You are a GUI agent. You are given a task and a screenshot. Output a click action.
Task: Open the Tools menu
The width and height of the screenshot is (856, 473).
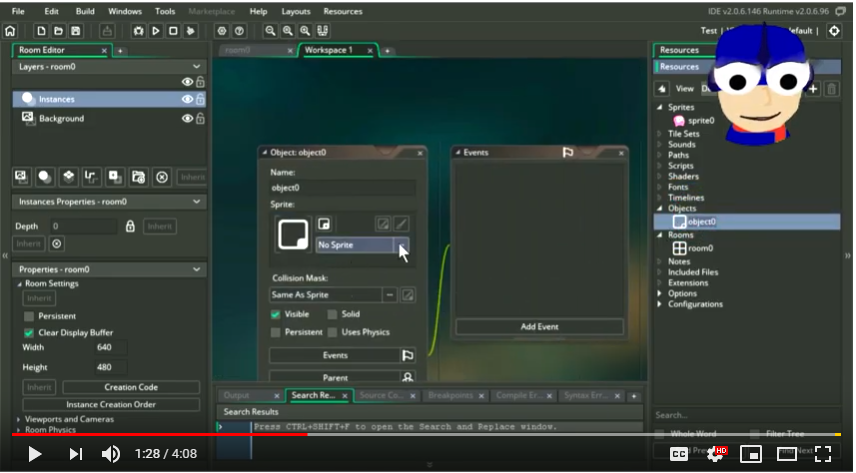tap(165, 11)
